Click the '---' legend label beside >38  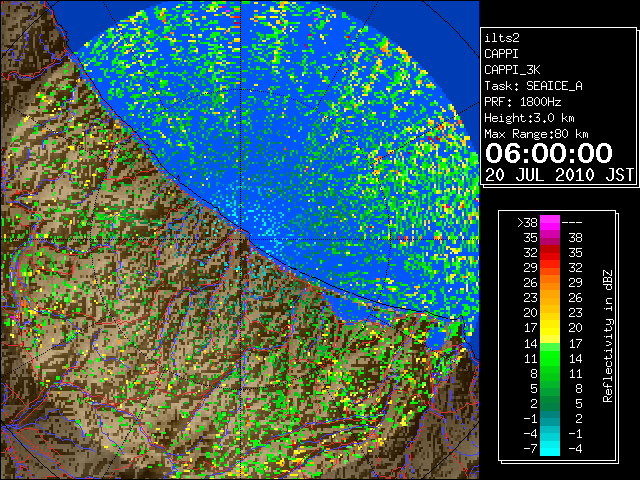[x=572, y=222]
